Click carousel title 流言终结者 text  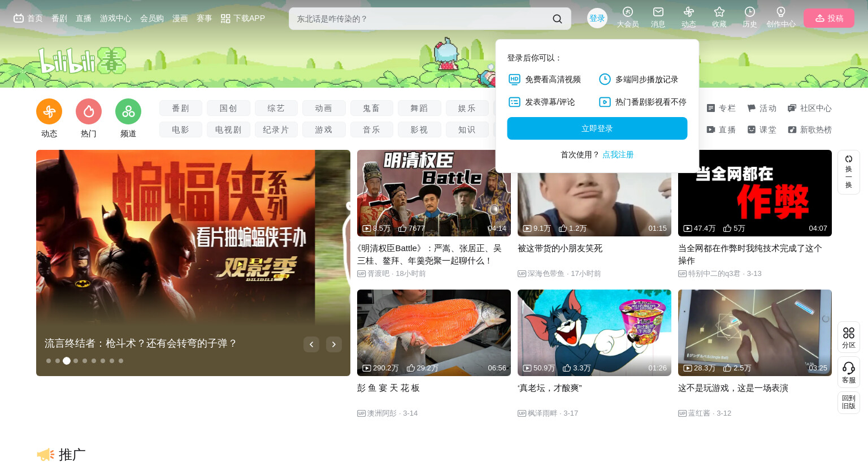(x=141, y=343)
